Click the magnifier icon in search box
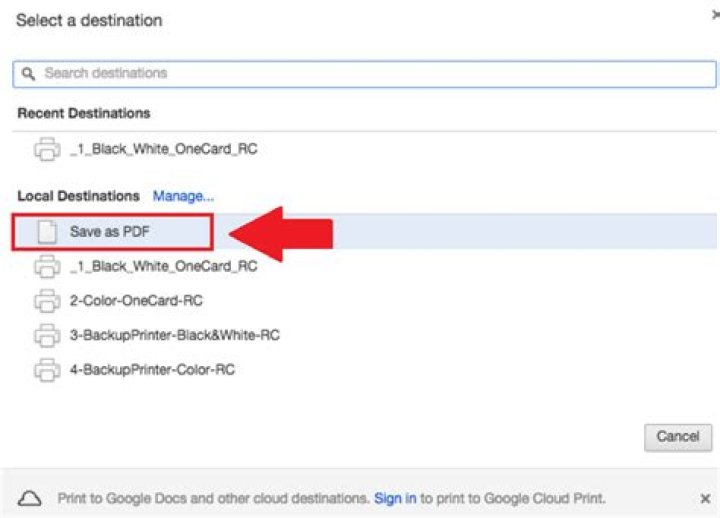The image size is (720, 518). 28,73
